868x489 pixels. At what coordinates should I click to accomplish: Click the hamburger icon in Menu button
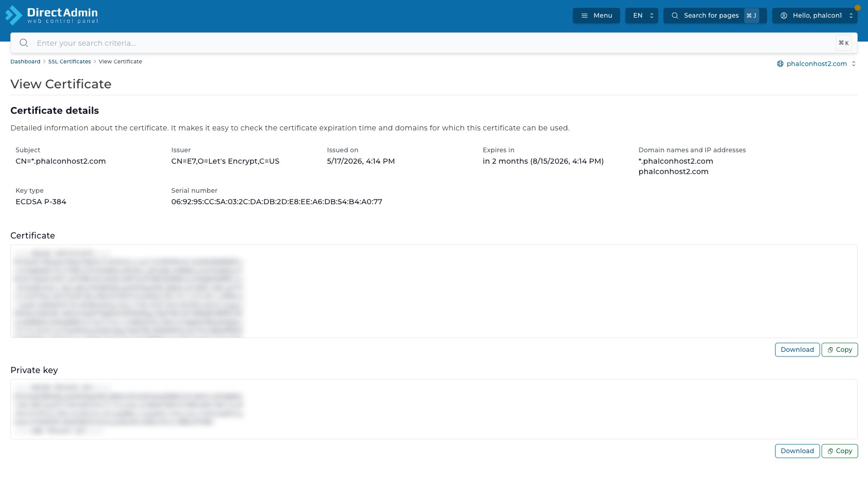pyautogui.click(x=585, y=16)
